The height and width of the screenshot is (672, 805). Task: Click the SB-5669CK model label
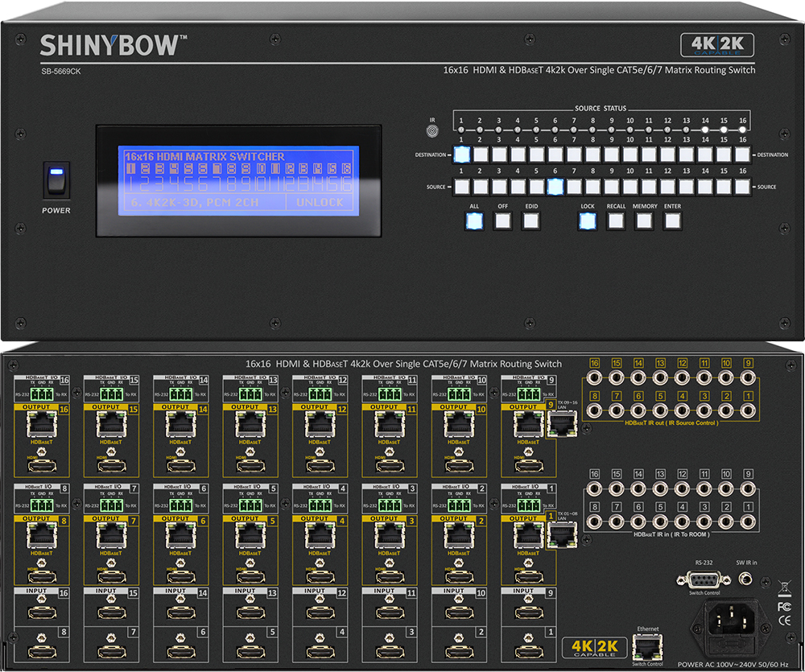(61, 72)
